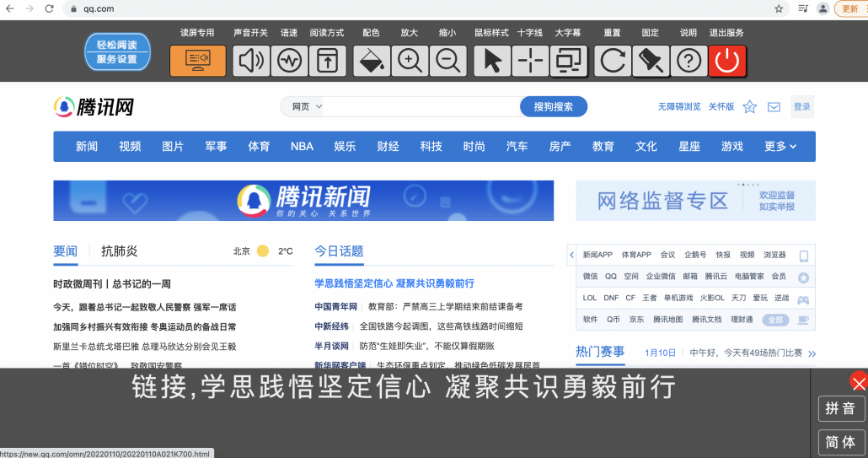Change the reading mode icon
868x458 pixels.
328,61
